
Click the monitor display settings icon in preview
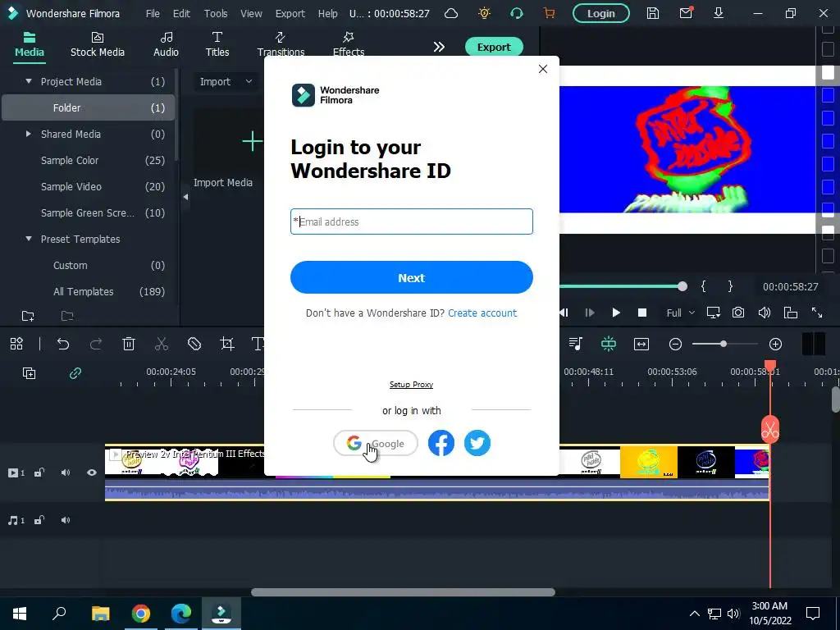point(713,313)
